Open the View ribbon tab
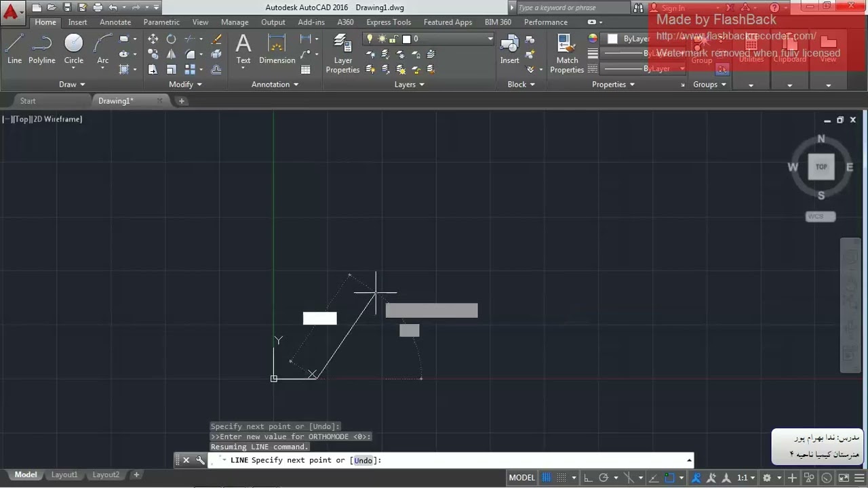The image size is (868, 488). pyautogui.click(x=200, y=22)
